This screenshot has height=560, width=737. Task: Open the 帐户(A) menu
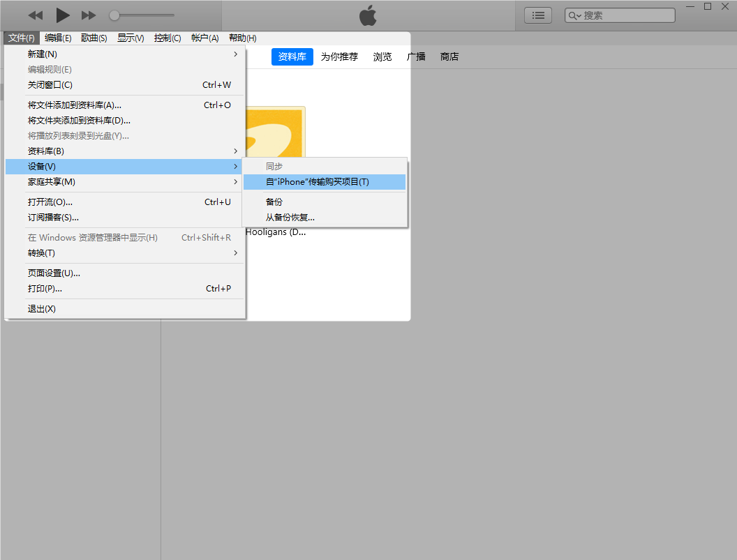205,38
